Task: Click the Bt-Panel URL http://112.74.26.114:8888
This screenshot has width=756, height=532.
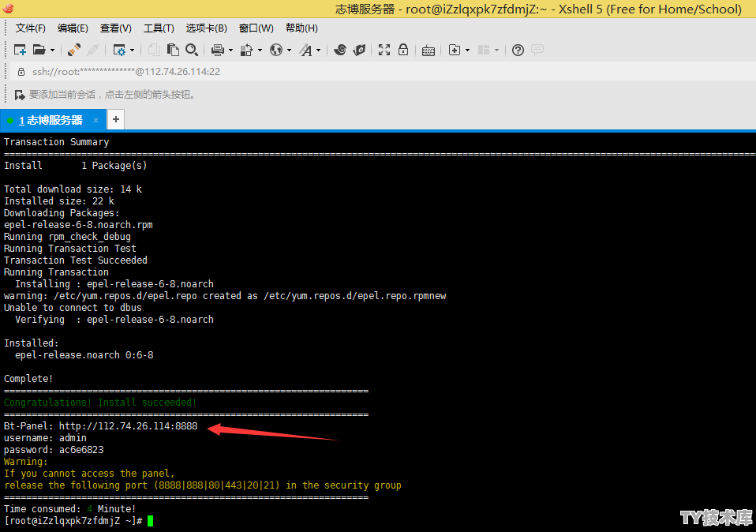Action: [129, 426]
